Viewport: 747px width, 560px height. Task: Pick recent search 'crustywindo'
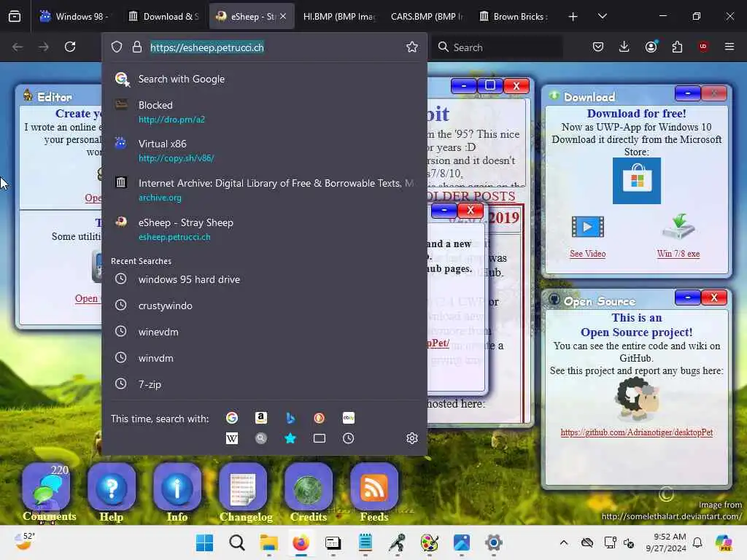pos(264,306)
